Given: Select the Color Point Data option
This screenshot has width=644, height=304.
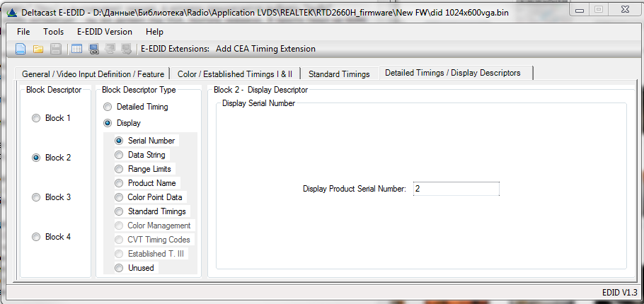Looking at the screenshot, I should pos(119,197).
